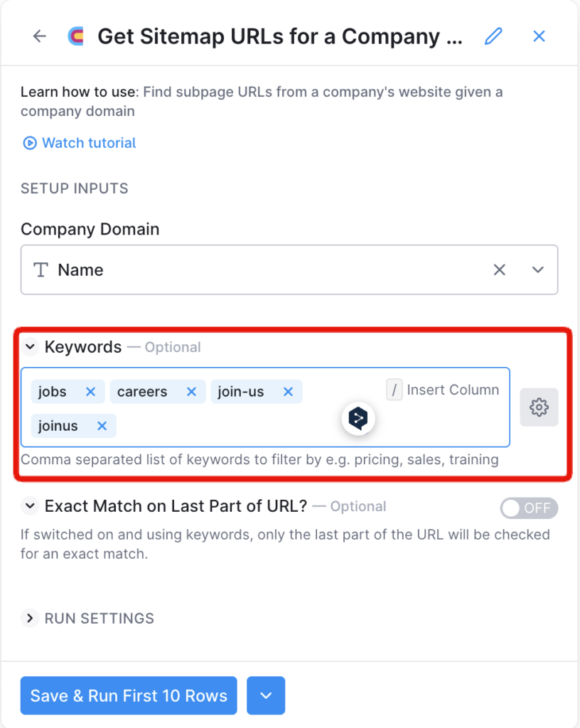Screen dimensions: 580x728
Task: Collapse Exact Match on Last Part section
Action: (x=30, y=506)
